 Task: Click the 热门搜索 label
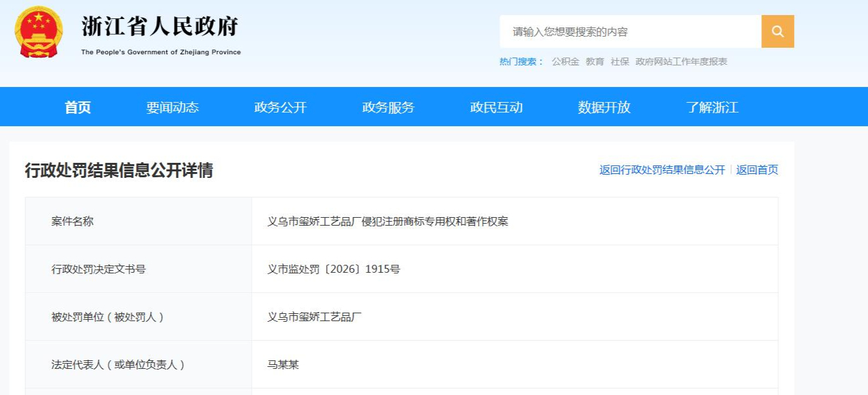521,61
